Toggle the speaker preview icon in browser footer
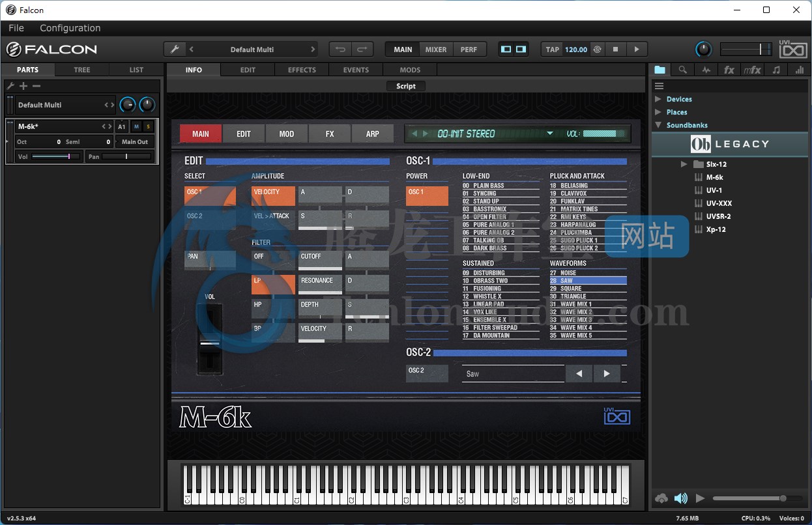Screen dimensions: 812x525 coord(681,498)
